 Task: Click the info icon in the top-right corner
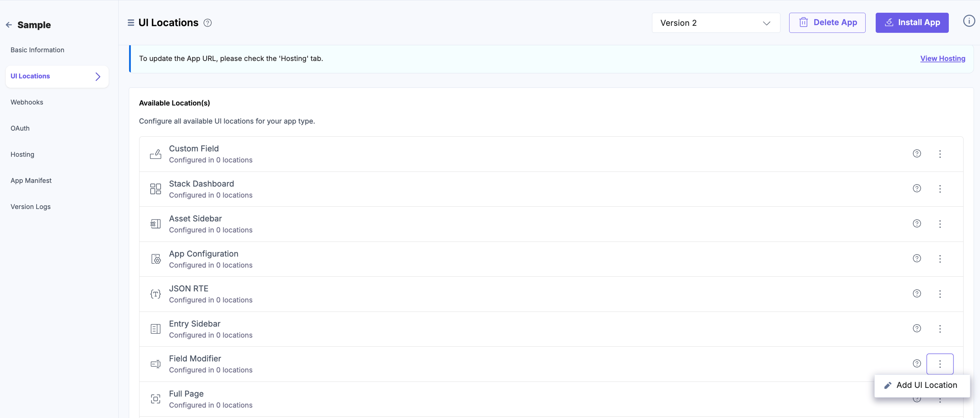coord(969,21)
